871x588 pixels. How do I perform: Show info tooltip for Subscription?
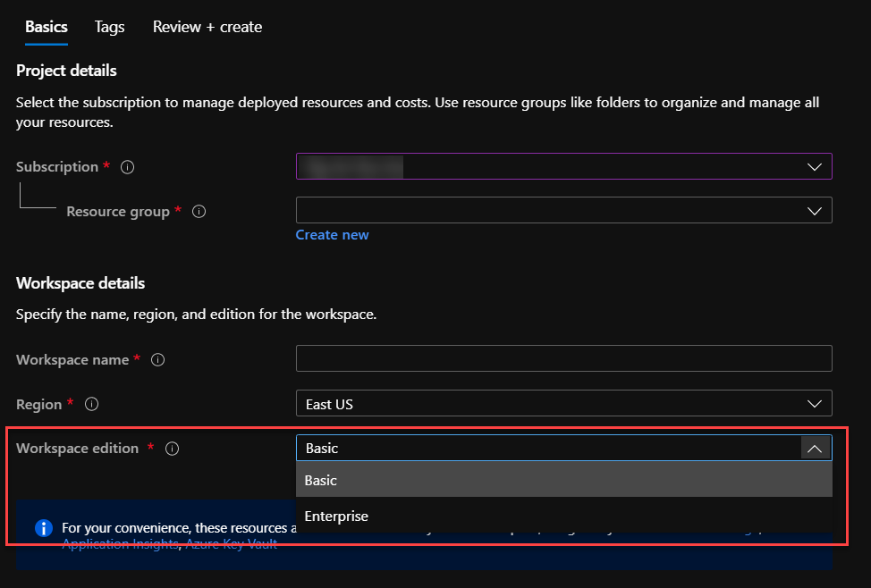[127, 167]
